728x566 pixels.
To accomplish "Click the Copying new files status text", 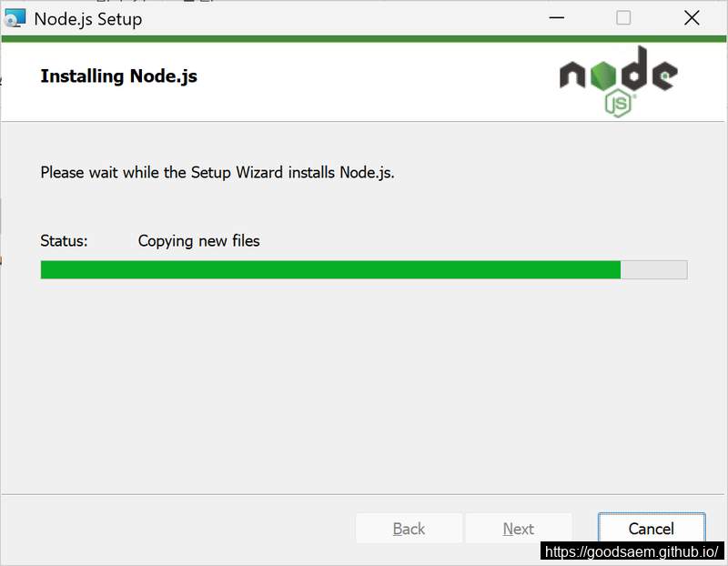I will [x=198, y=241].
